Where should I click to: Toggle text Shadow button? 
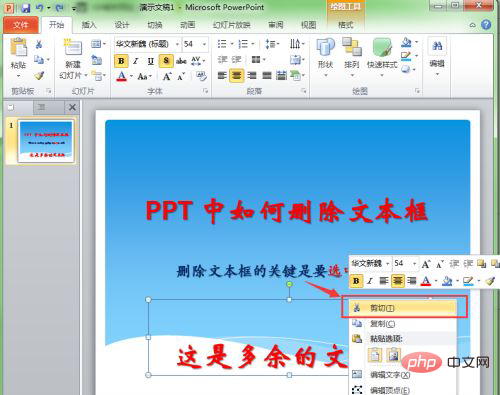166,61
